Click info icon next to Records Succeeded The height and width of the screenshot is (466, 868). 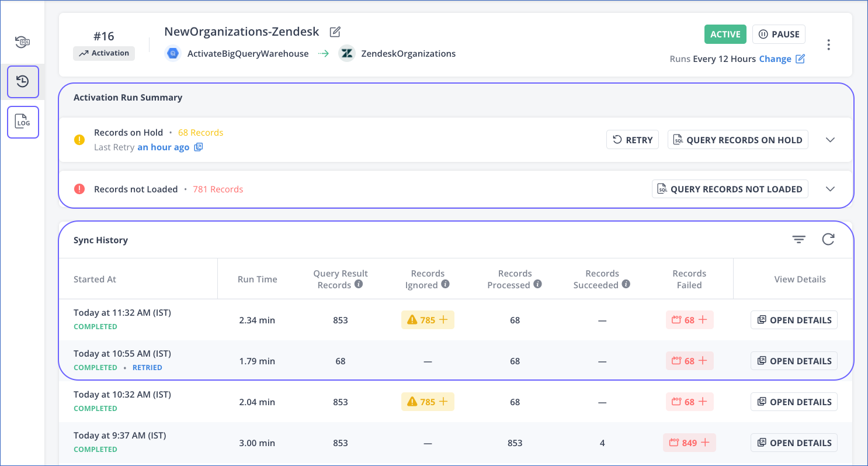coord(626,285)
